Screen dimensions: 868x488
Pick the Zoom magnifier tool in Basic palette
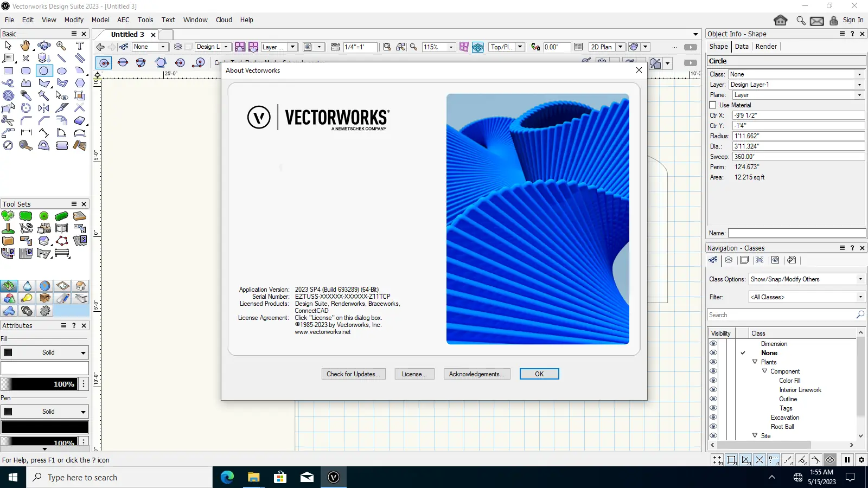[62, 46]
